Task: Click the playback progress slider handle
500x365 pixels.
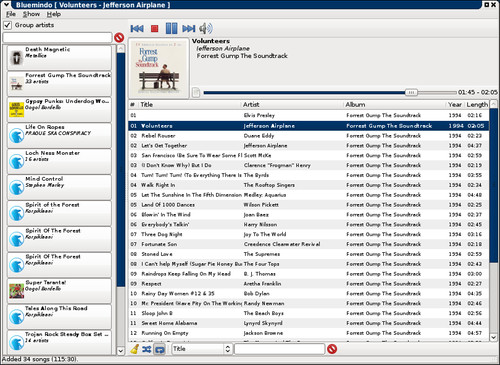Action: [411, 92]
